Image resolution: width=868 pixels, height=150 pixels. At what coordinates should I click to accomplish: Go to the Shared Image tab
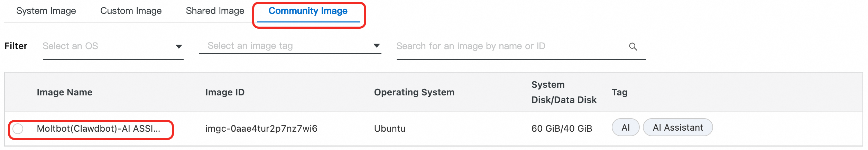pos(215,11)
